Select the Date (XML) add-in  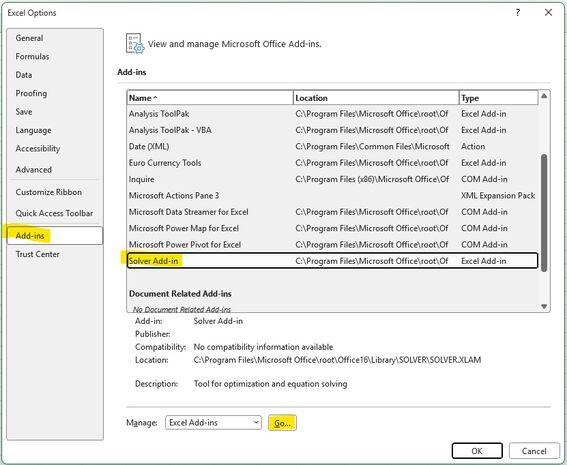click(x=332, y=146)
